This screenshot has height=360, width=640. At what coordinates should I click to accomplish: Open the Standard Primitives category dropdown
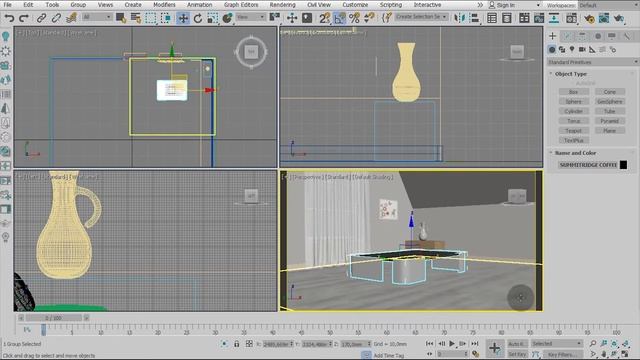tap(592, 62)
